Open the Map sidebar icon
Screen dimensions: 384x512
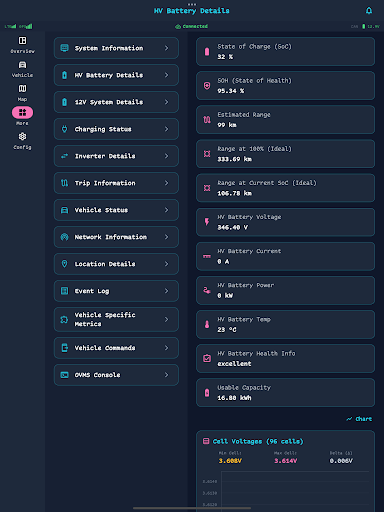(22, 89)
